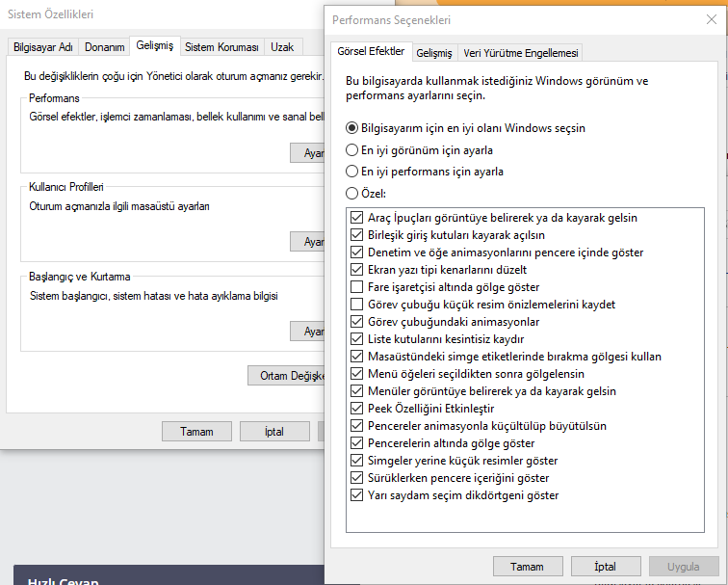Open 'Ortam Değişkenleri' button

click(286, 376)
